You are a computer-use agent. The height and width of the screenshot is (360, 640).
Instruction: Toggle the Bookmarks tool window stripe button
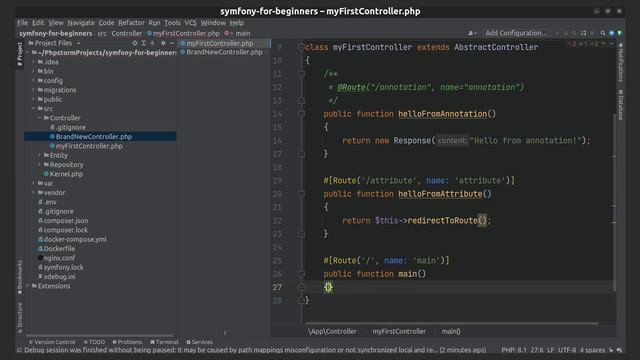pyautogui.click(x=20, y=277)
